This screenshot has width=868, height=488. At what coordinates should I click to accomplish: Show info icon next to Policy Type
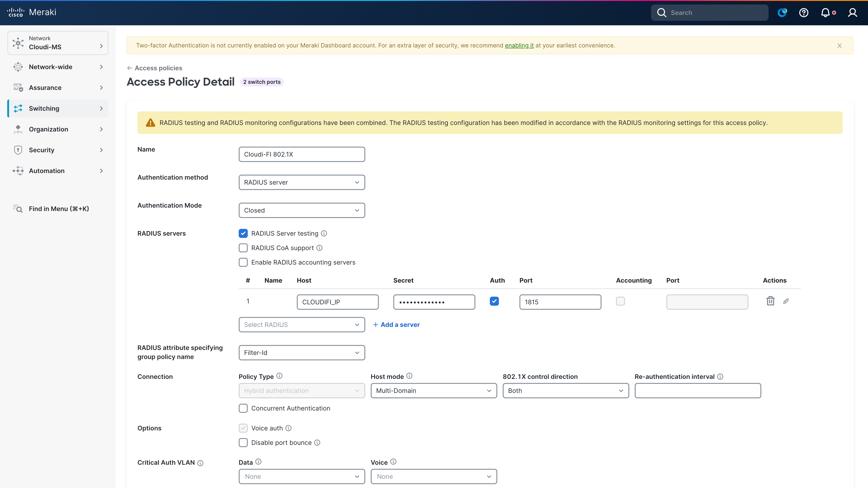pyautogui.click(x=279, y=376)
